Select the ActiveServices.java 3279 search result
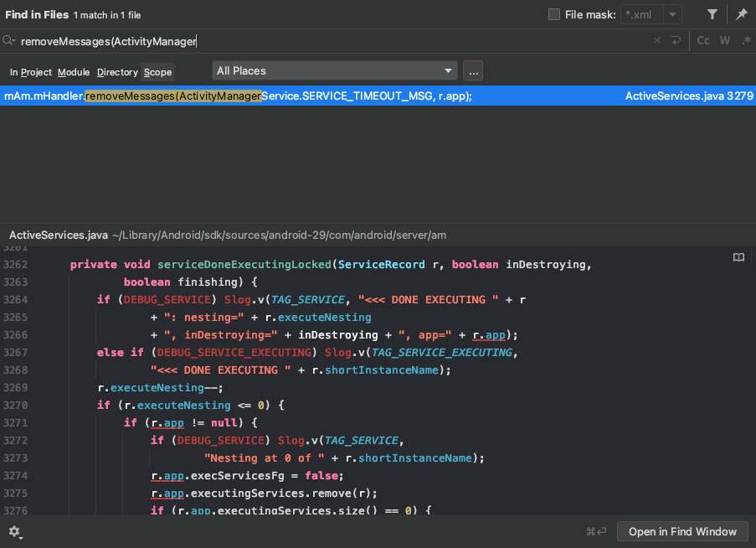Viewport: 756px width, 548px height. coord(378,96)
